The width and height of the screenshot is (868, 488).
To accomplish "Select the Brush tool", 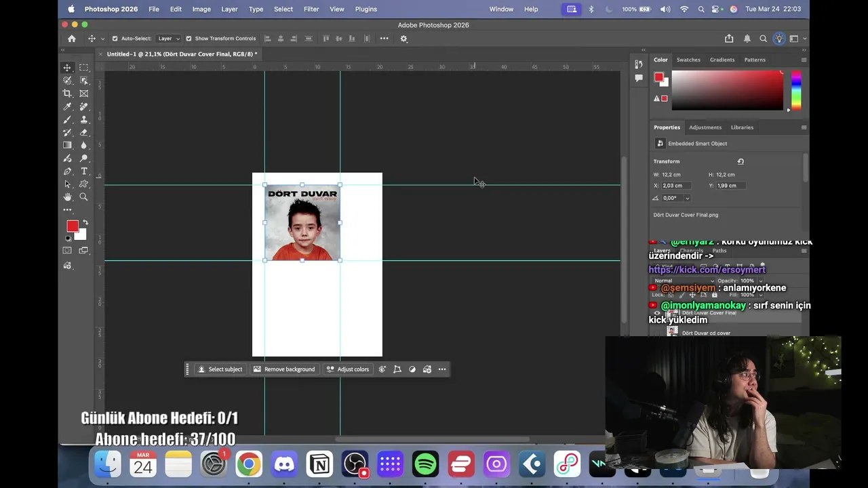I will pos(67,120).
